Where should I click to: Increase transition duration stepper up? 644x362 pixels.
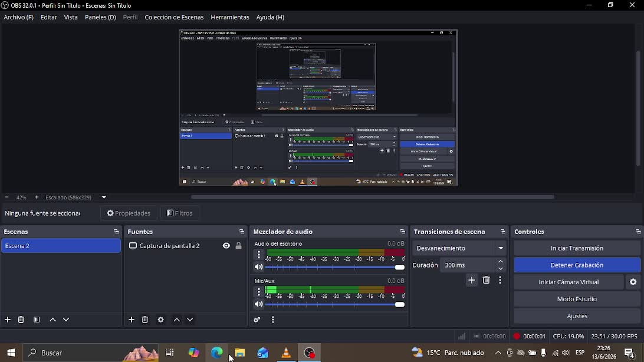[500, 261]
